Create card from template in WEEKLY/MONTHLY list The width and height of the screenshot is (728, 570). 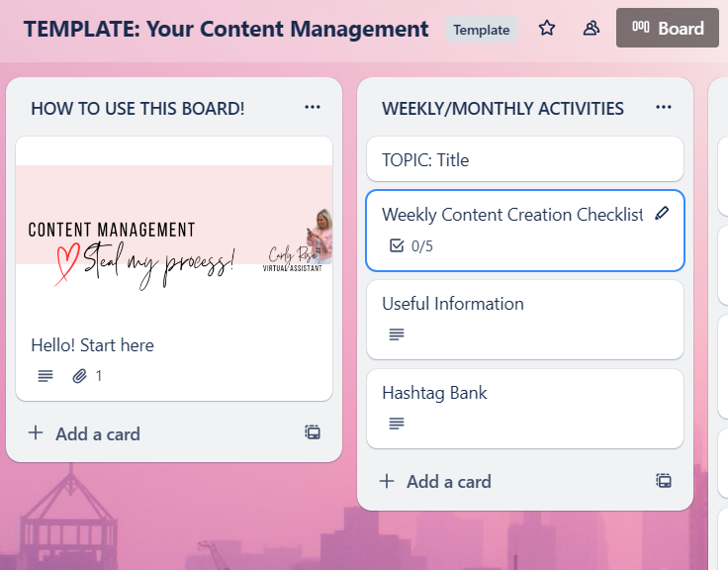coord(664,480)
